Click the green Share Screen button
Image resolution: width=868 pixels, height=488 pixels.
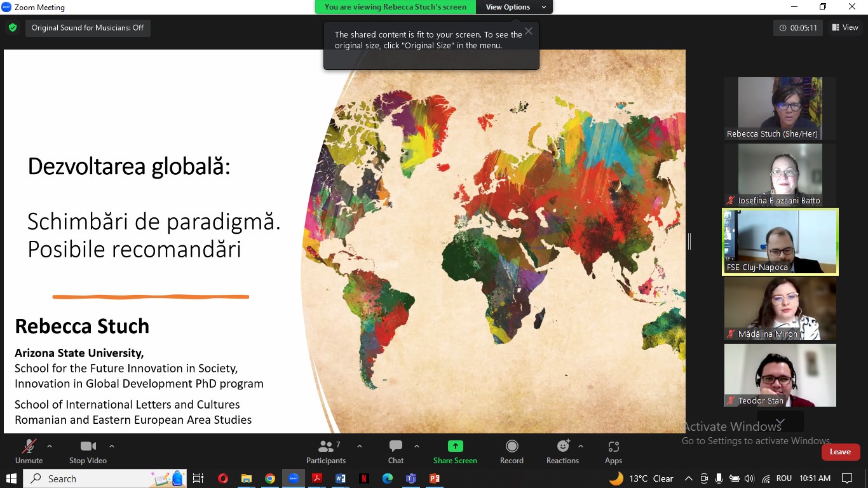[455, 452]
